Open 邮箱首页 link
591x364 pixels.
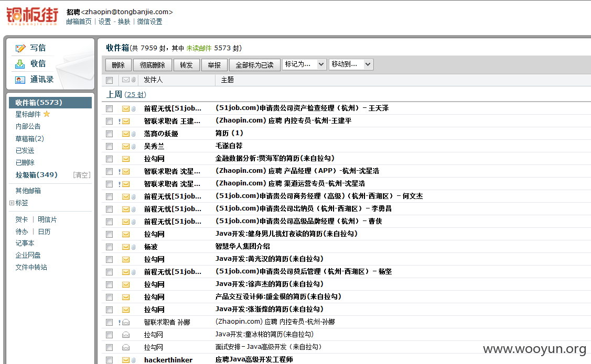pyautogui.click(x=79, y=21)
